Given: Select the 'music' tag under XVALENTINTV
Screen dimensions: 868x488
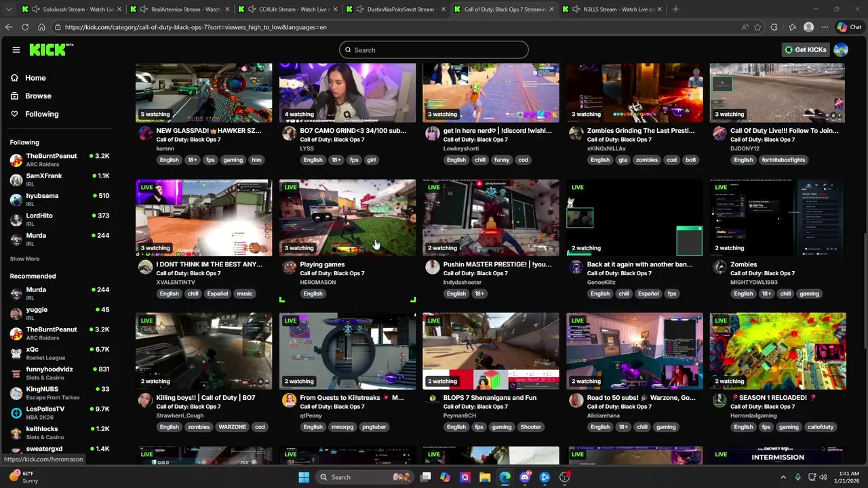Looking at the screenshot, I should coord(244,293).
